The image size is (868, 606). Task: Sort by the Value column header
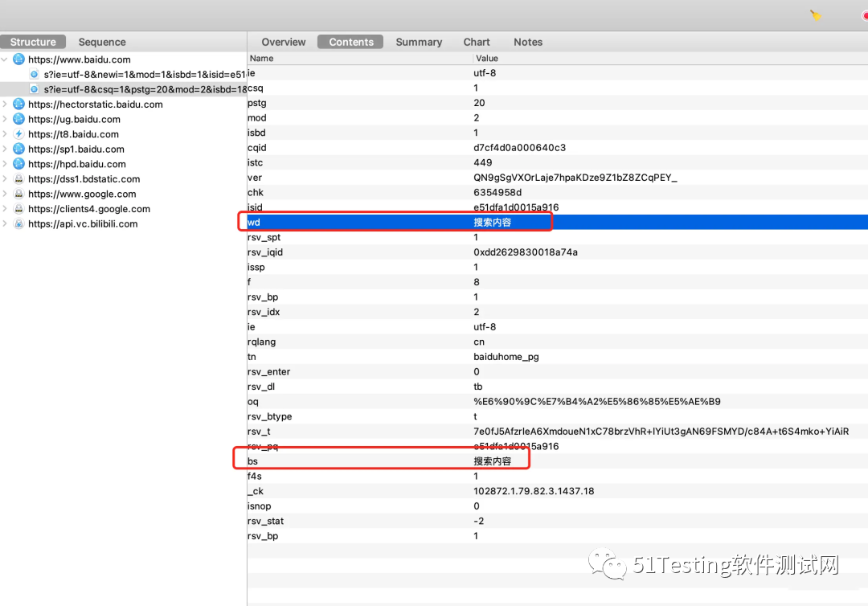670,58
